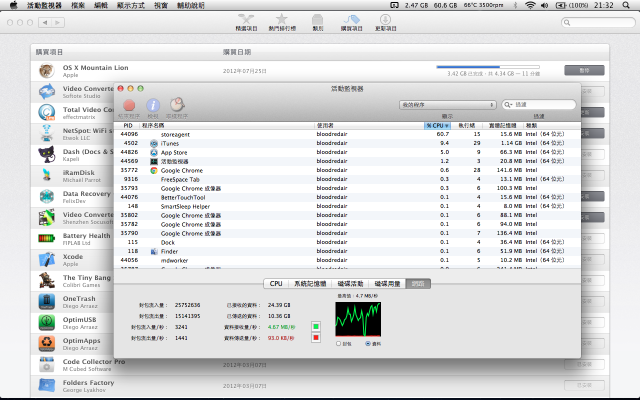Click the Google Chrome icon in process list
The width and height of the screenshot is (640, 400).
[x=154, y=170]
